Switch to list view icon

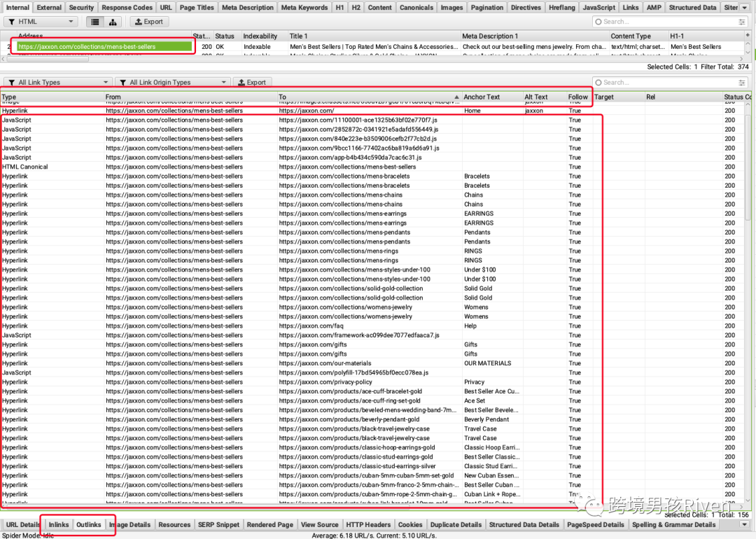coord(96,22)
